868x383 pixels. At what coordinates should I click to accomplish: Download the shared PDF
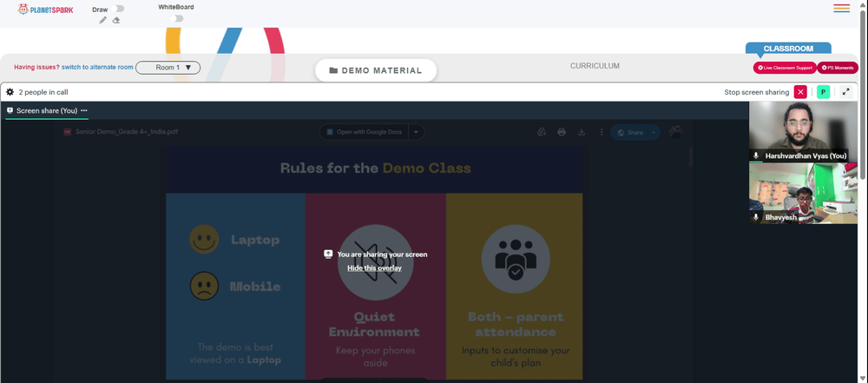pos(582,132)
